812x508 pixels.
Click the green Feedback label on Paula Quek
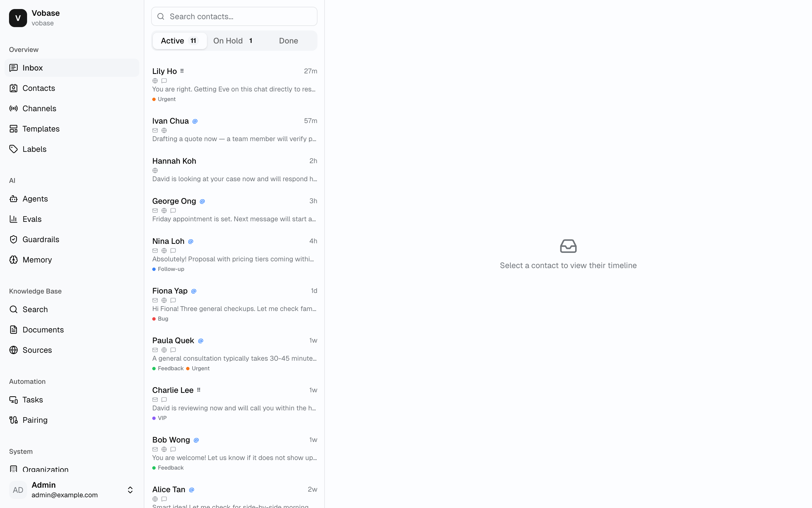tap(168, 369)
